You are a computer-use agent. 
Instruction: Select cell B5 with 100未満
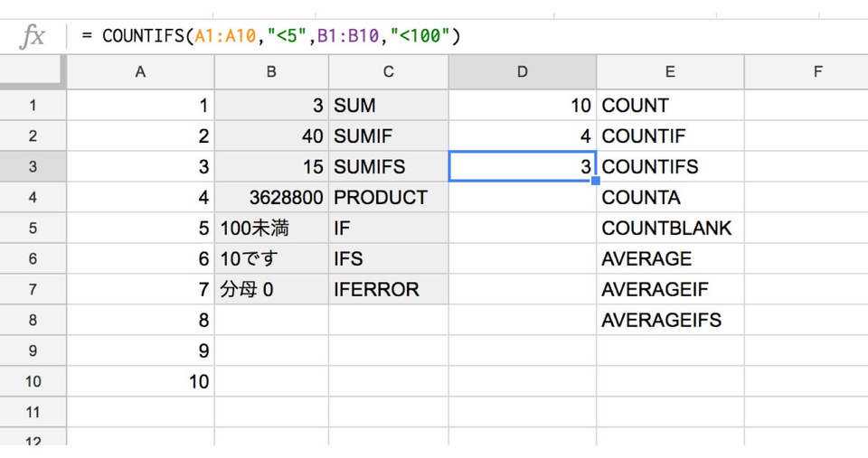tap(271, 228)
